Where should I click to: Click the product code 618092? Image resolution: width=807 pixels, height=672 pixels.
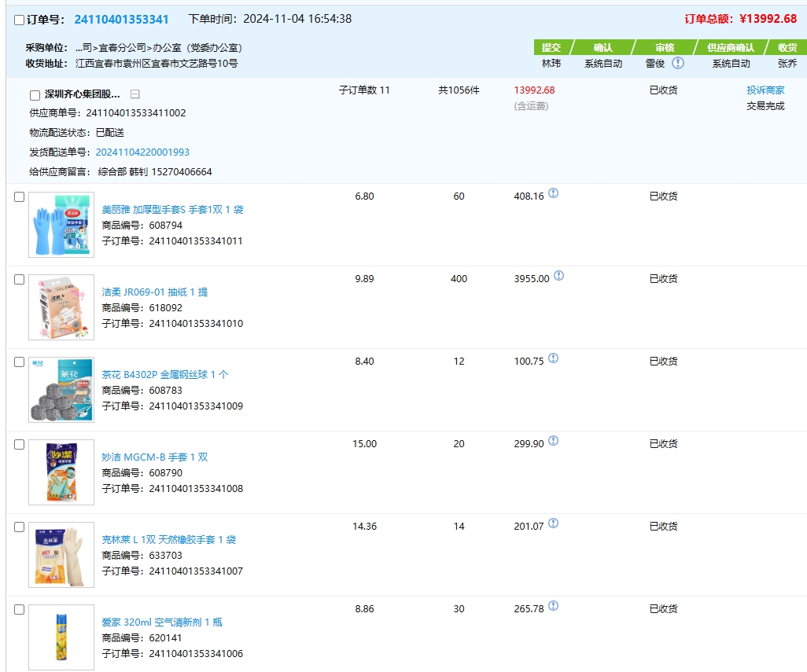(166, 308)
